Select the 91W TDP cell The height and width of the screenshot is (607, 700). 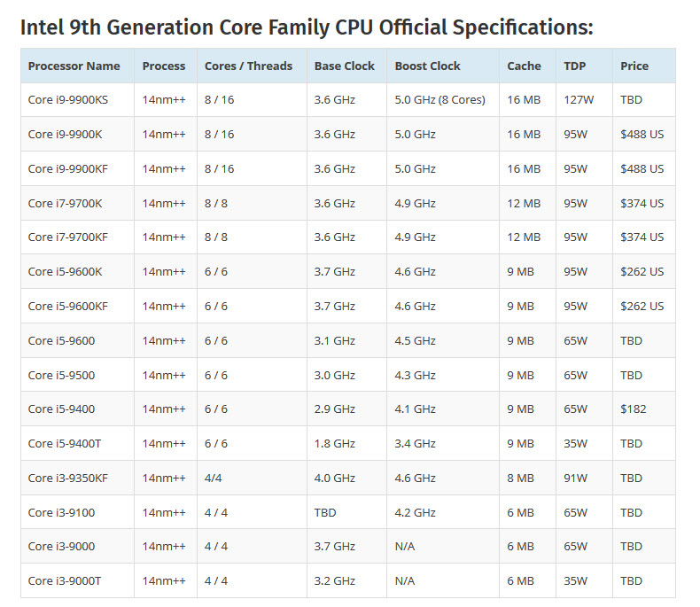pos(575,479)
